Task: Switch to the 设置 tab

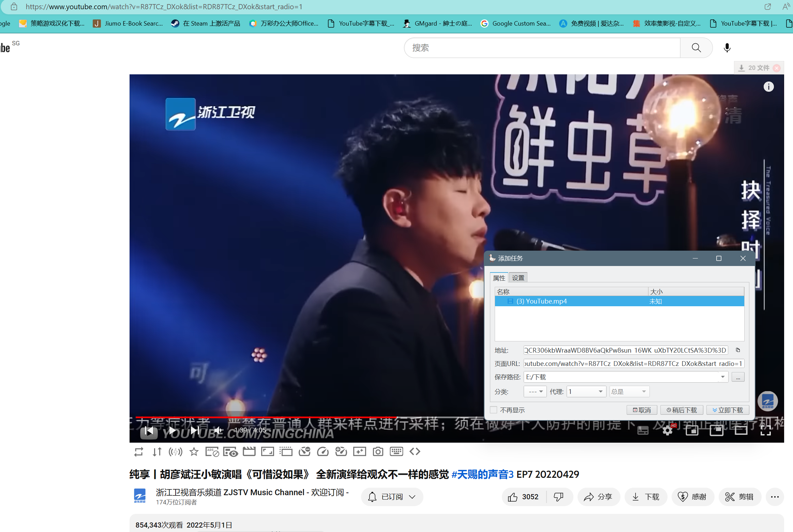Action: [x=518, y=278]
